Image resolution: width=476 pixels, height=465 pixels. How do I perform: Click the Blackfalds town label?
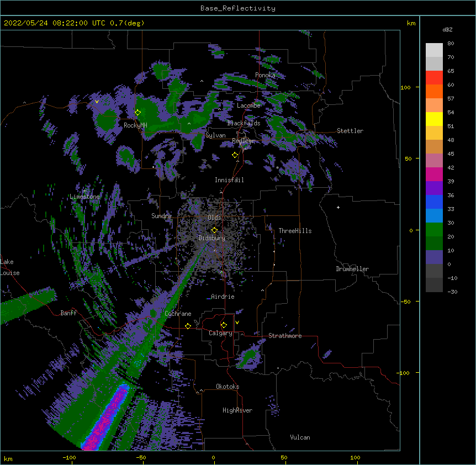pyautogui.click(x=244, y=123)
